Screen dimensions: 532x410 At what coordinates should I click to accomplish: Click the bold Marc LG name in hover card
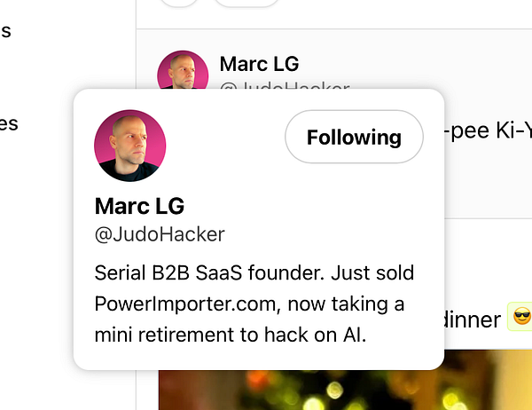[x=139, y=206]
